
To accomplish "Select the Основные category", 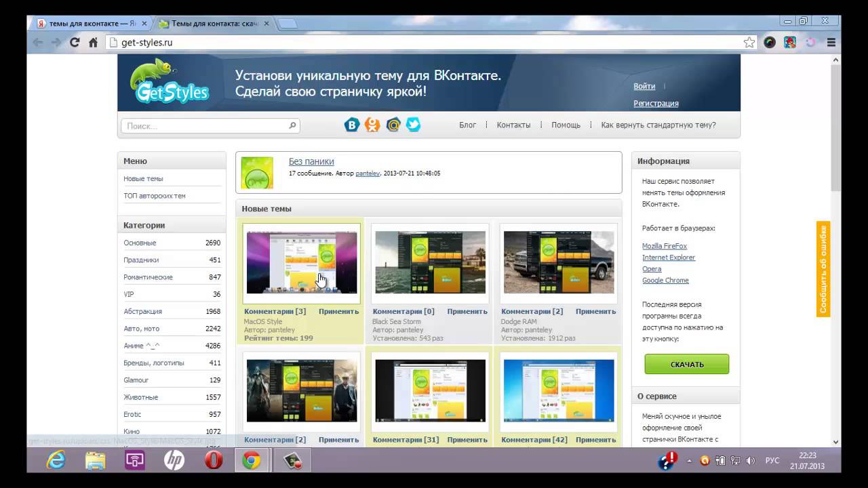I will tap(140, 243).
